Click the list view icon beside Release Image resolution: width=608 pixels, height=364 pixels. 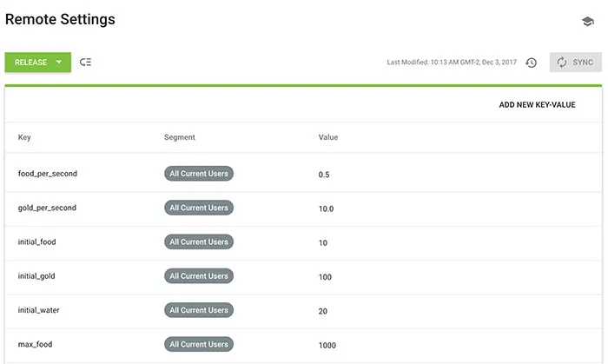coord(85,62)
